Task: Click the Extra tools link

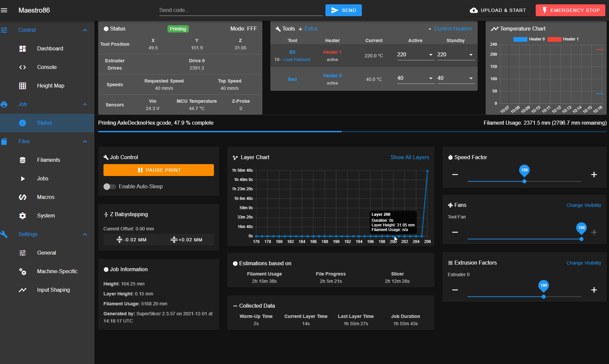Action: [x=311, y=29]
